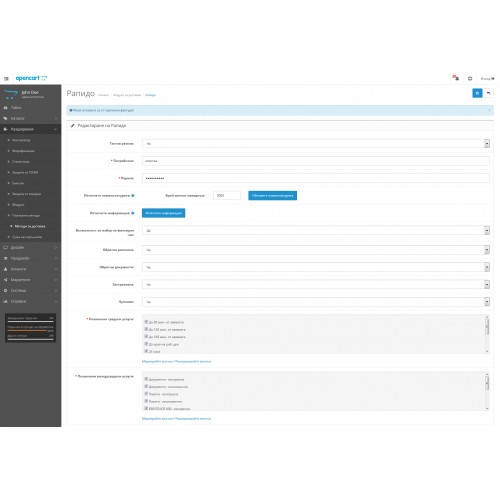Image resolution: width=500 pixels, height=500 pixels.
Task: Click the Справки chart icon in sidebar
Action: tap(5, 301)
